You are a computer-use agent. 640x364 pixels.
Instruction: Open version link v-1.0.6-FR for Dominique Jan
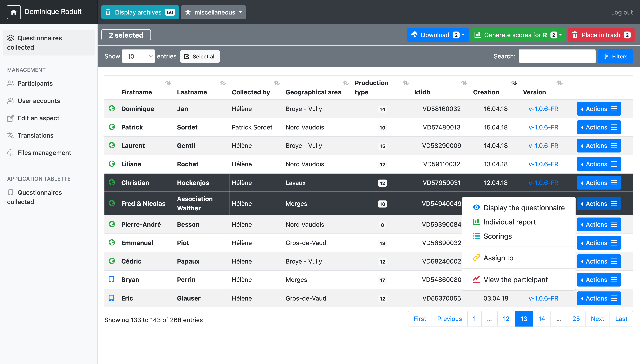(x=543, y=109)
